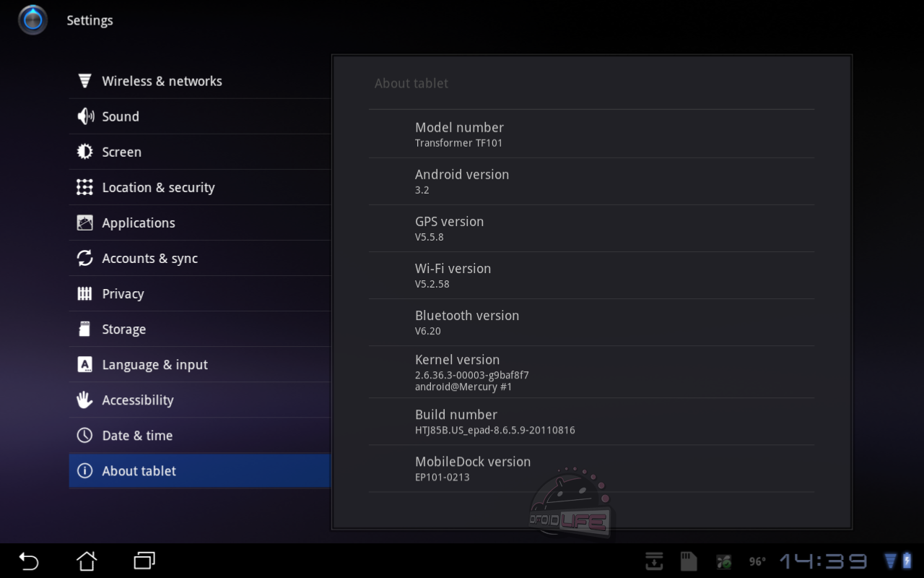Screen dimensions: 924x578
Task: Select the GPS version row
Action: (x=591, y=228)
